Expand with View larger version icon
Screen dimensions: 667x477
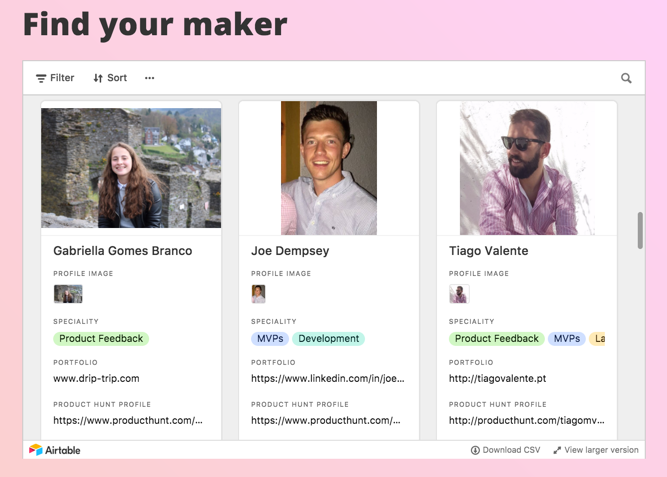(557, 450)
